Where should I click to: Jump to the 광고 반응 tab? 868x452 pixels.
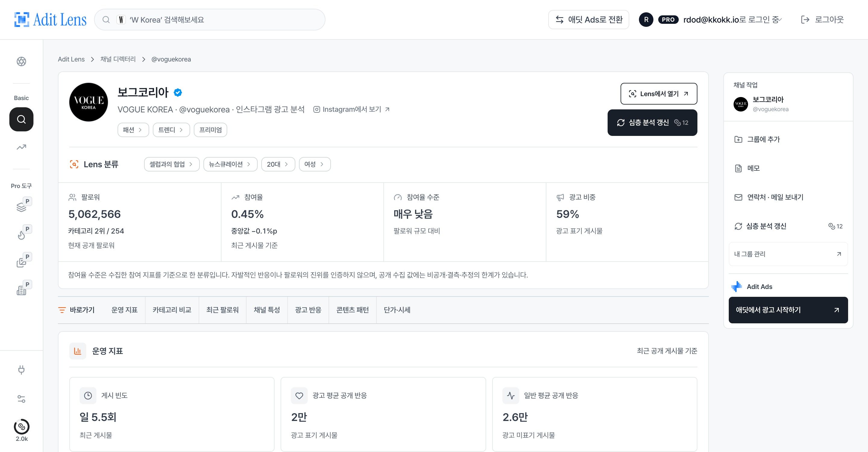point(308,310)
